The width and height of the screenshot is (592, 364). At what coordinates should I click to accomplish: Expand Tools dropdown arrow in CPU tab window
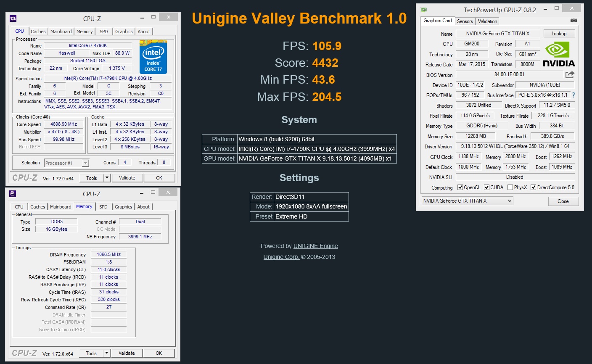click(107, 178)
